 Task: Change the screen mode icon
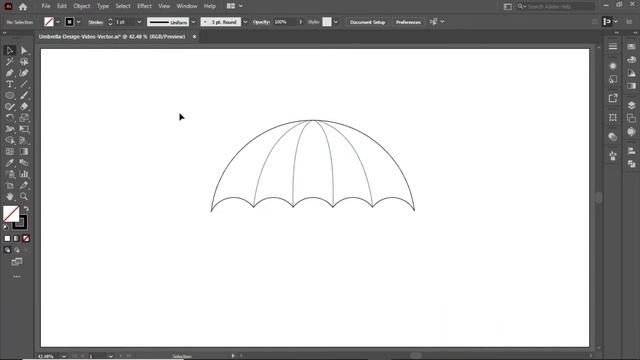coord(17,262)
